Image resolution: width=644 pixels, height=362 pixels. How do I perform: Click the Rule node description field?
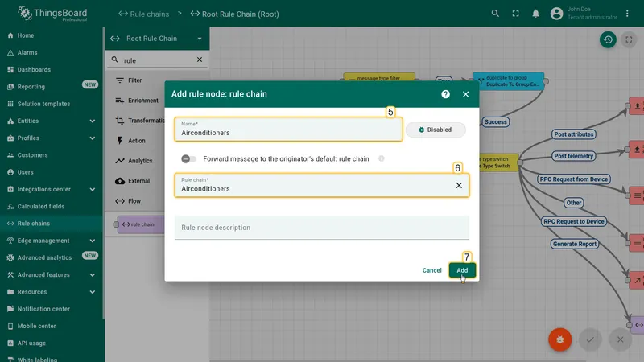(x=321, y=228)
